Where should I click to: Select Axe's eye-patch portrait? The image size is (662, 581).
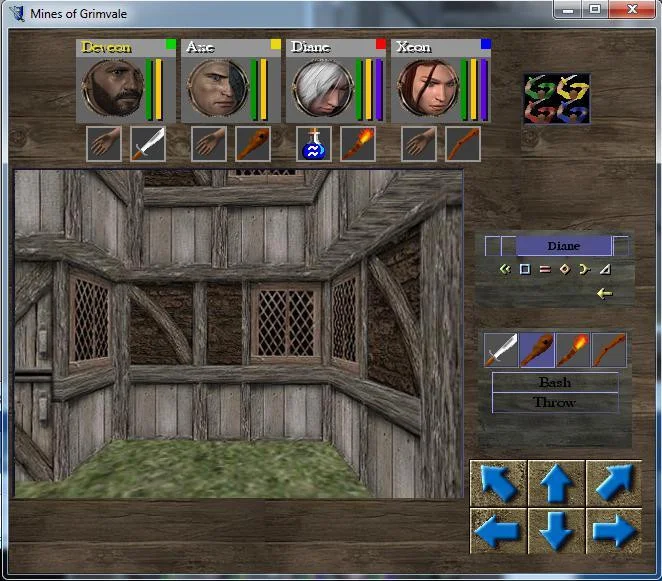(x=217, y=87)
